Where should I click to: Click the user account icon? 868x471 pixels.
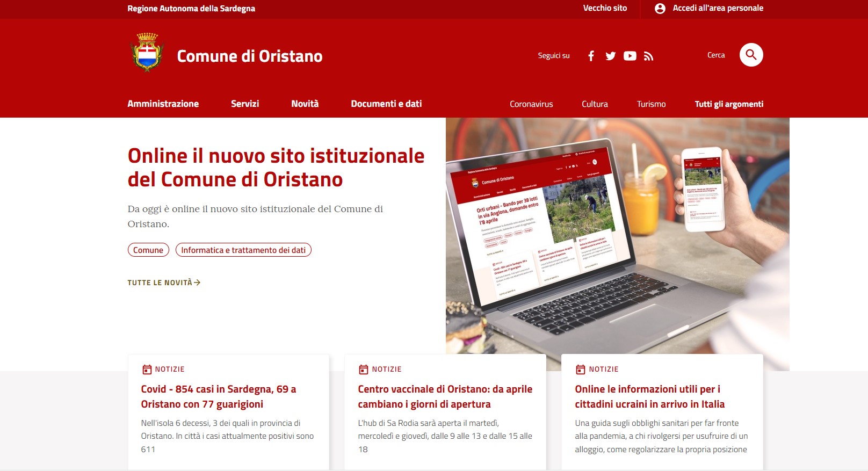(x=660, y=9)
